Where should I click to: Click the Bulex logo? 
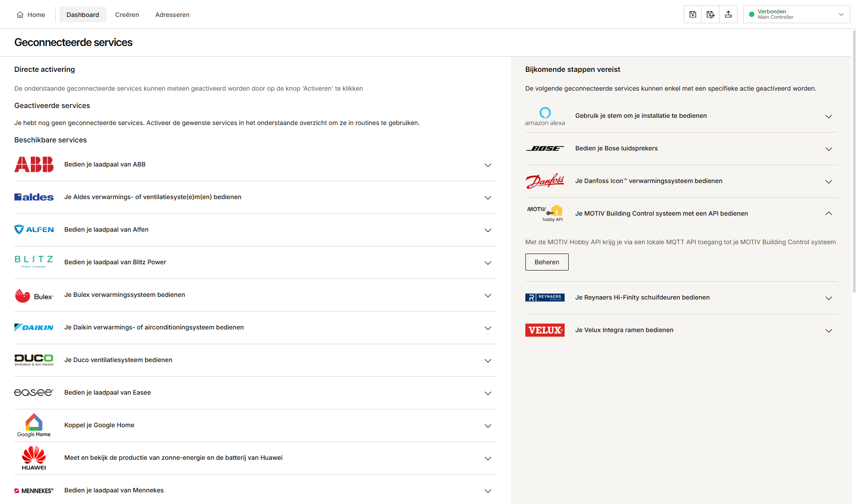click(34, 296)
